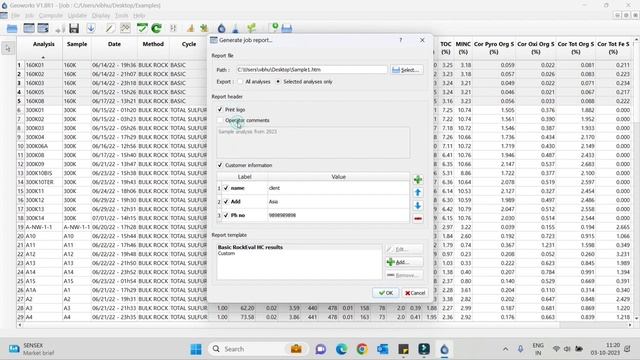Click the TOC (%) column header

click(446, 48)
